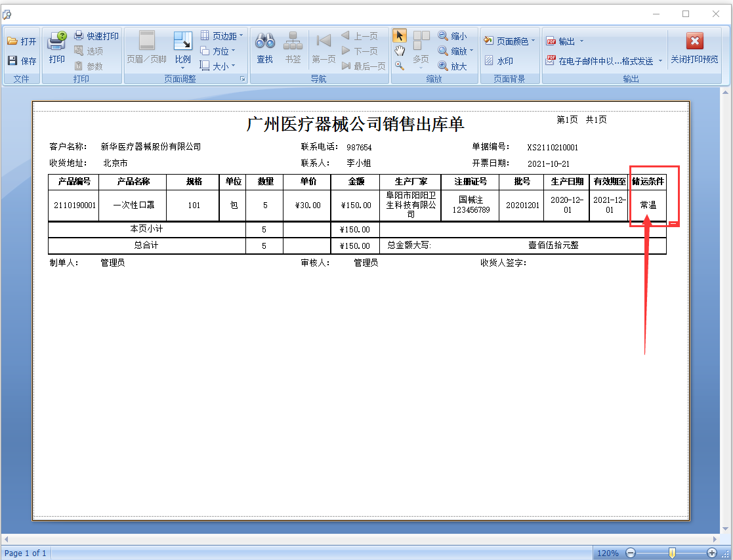Image resolution: width=733 pixels, height=560 pixels.
Task: Click Zoom In (放大)
Action: tap(452, 66)
